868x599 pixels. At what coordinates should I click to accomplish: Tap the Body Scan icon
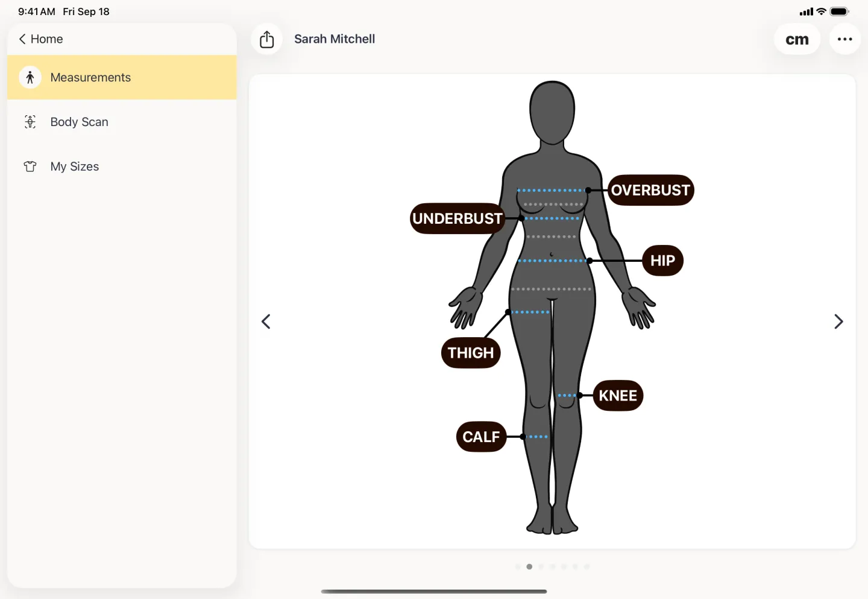tap(30, 122)
